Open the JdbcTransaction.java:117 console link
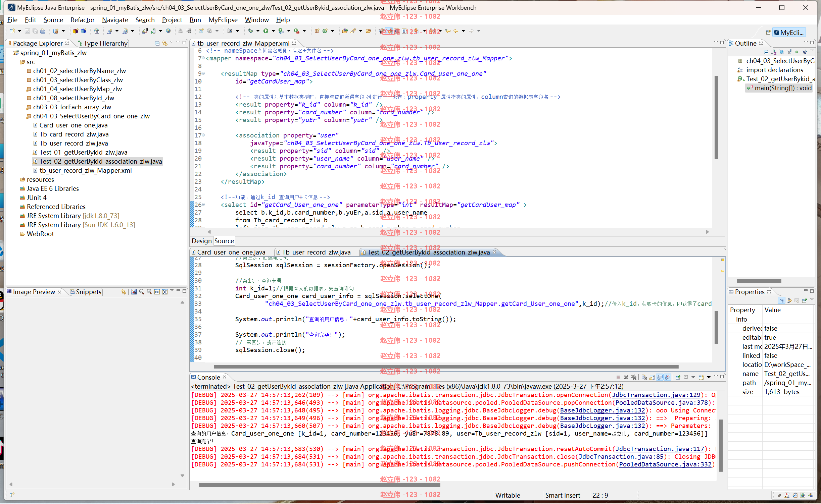821x504 pixels. pyautogui.click(x=660, y=449)
